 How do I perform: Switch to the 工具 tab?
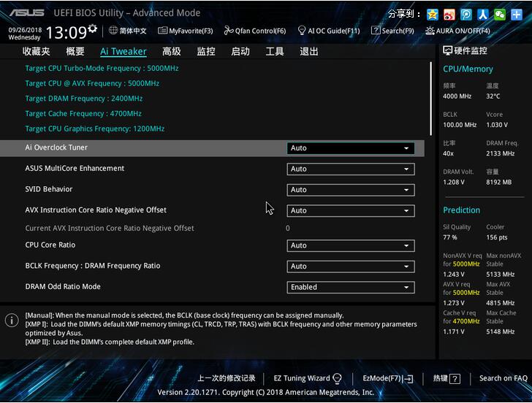(275, 52)
